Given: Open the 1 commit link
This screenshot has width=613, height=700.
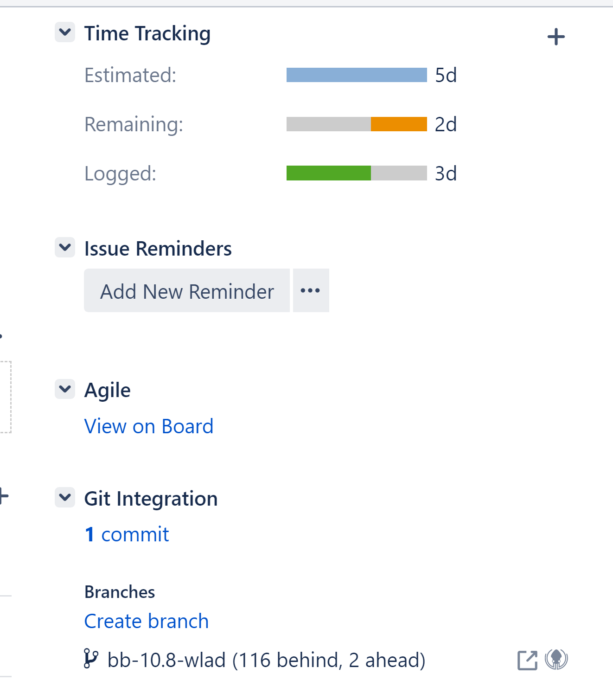Looking at the screenshot, I should point(127,534).
